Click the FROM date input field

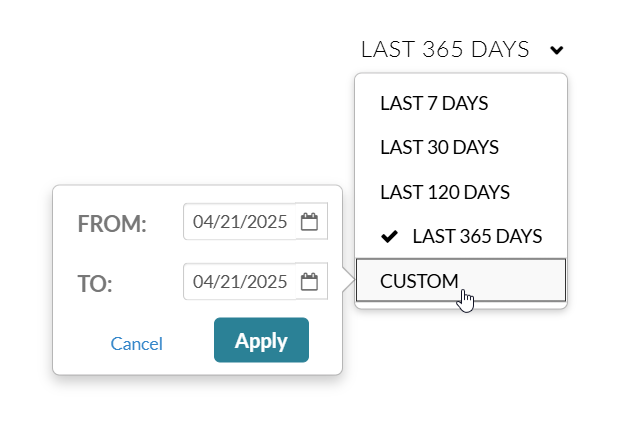[x=240, y=222]
